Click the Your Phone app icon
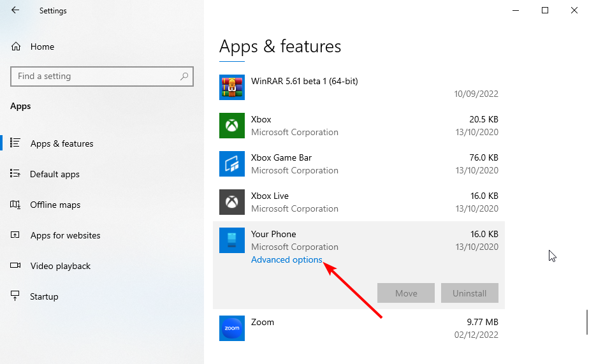 click(232, 240)
